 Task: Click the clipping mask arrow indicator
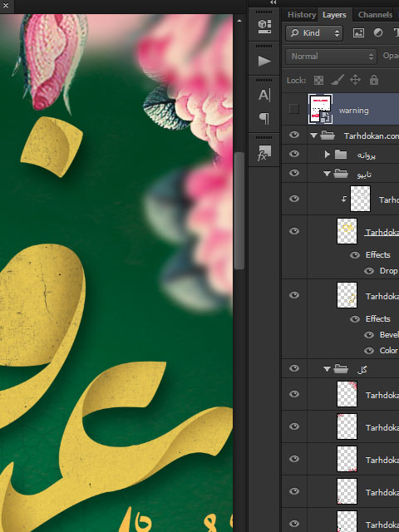[x=343, y=199]
